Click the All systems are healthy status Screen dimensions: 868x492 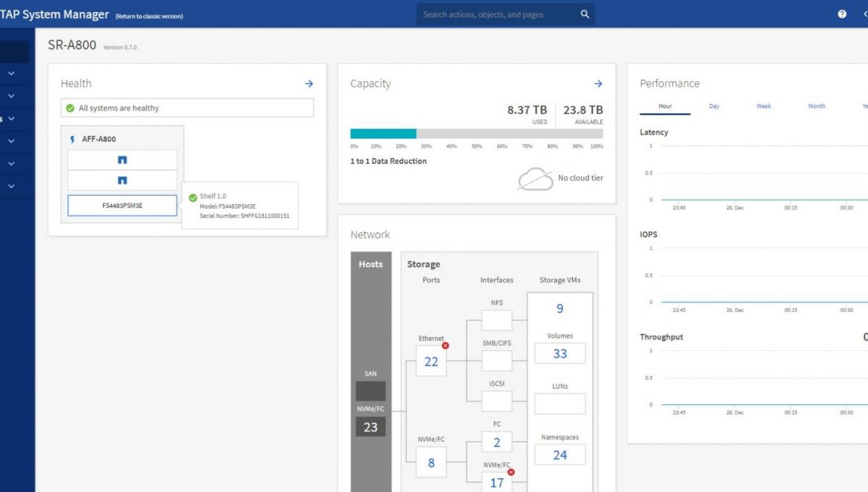[187, 108]
